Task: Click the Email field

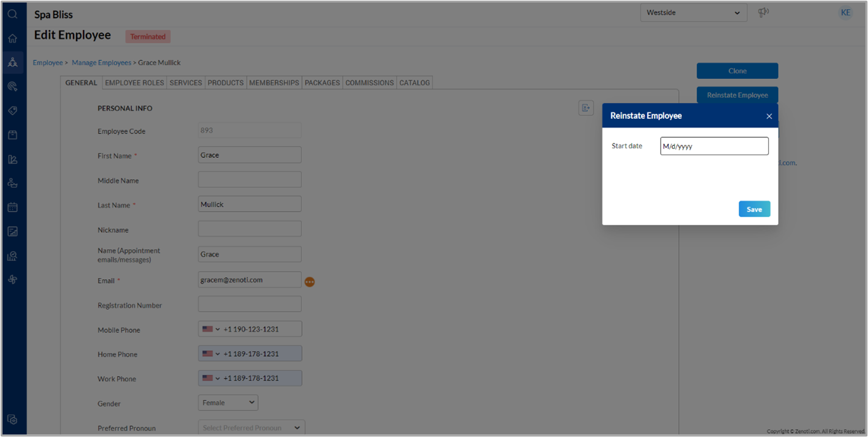Action: [249, 280]
